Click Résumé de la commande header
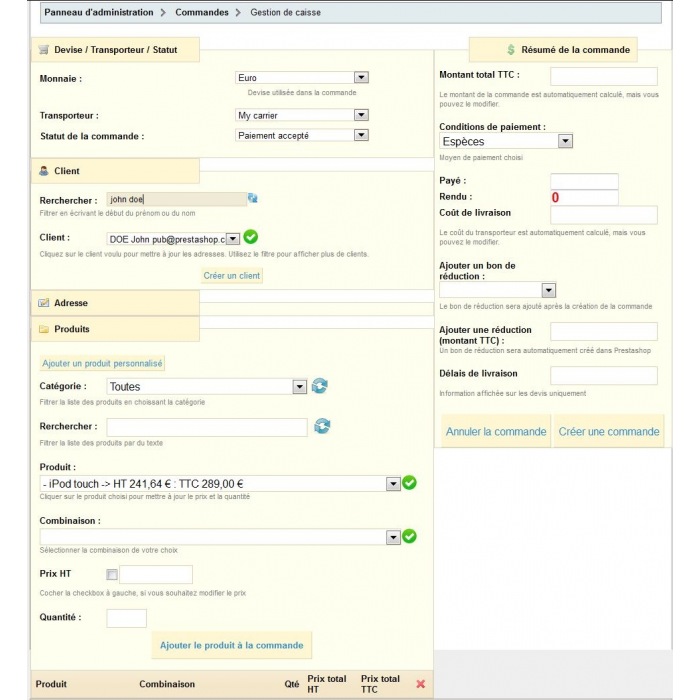This screenshot has width=700, height=700. click(553, 50)
